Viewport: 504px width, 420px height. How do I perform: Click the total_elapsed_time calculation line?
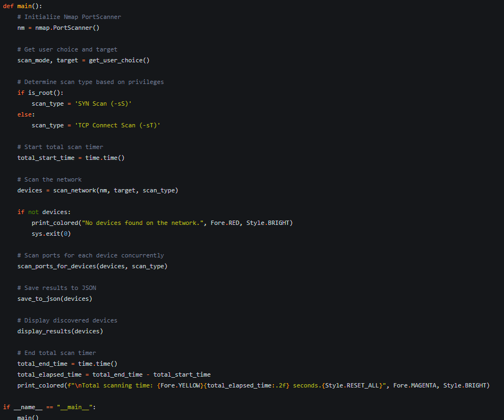[x=114, y=374]
